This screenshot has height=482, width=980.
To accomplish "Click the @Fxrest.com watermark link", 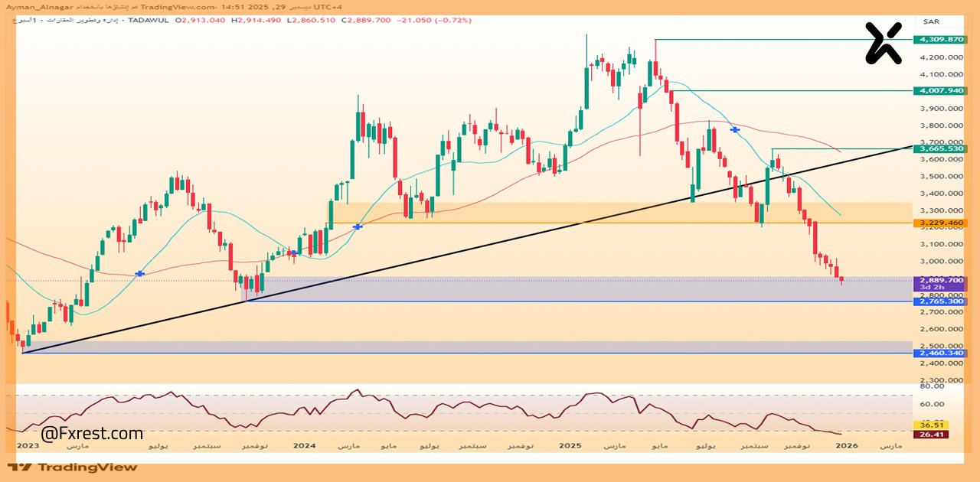I will coord(92,434).
